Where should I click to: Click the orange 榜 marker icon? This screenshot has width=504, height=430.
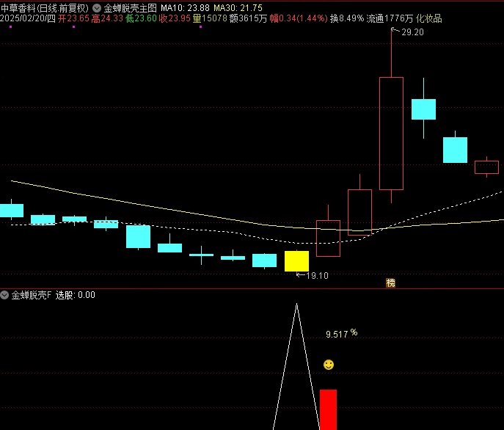pos(390,283)
